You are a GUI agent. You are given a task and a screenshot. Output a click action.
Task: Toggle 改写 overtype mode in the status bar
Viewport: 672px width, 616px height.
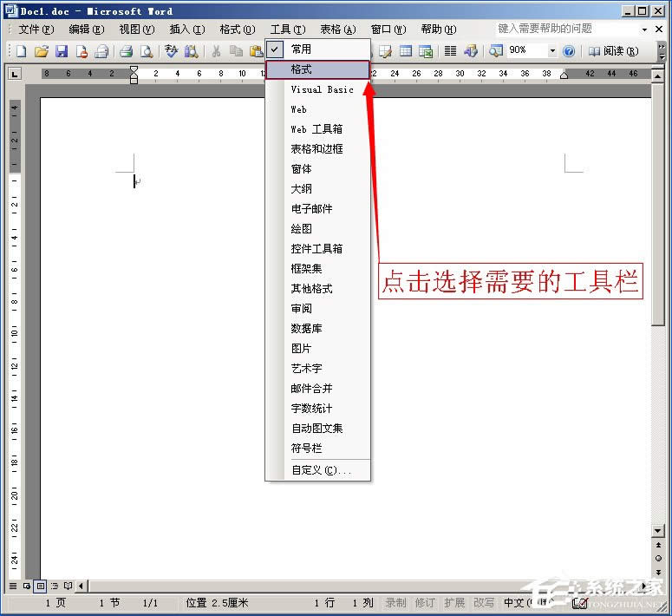click(x=484, y=602)
